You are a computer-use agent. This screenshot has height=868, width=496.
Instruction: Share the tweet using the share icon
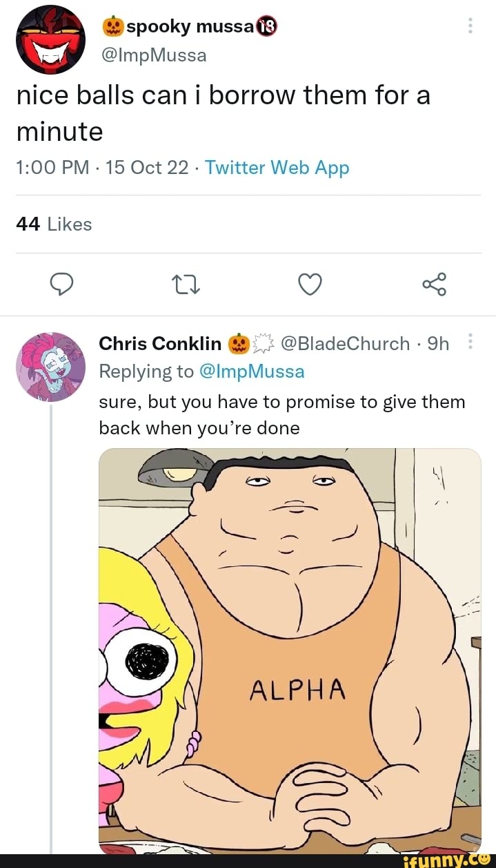tap(435, 284)
